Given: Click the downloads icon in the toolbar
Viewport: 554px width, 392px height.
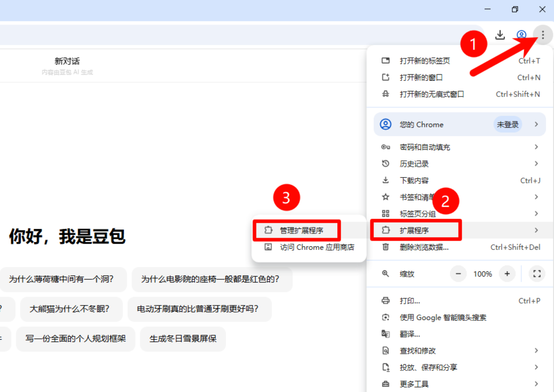Looking at the screenshot, I should [x=500, y=35].
